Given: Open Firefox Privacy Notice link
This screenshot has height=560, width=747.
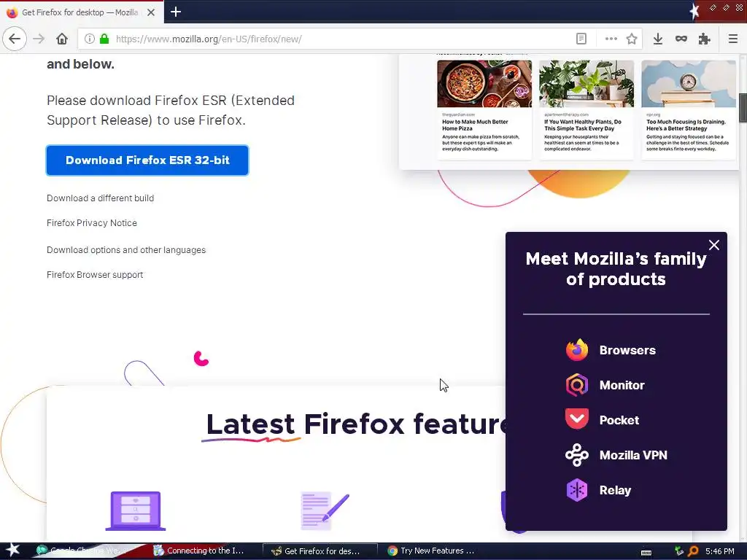Looking at the screenshot, I should click(x=91, y=223).
